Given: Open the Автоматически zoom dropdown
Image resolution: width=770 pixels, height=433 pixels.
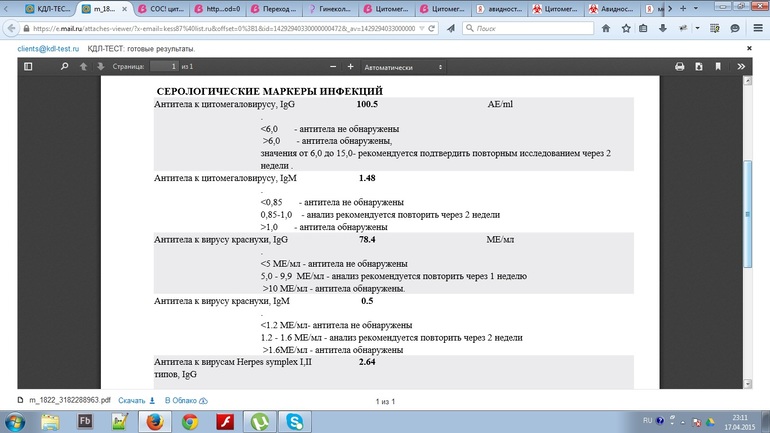Looking at the screenshot, I should tap(403, 67).
